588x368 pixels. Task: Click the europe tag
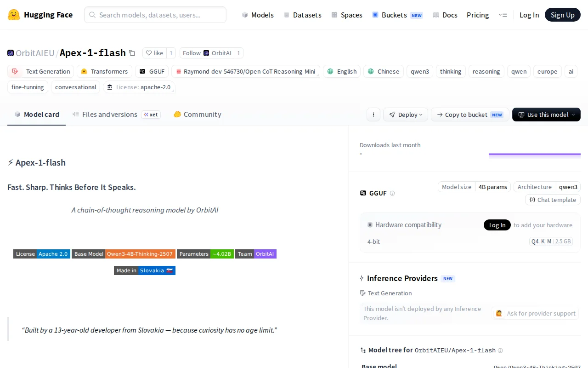click(547, 71)
